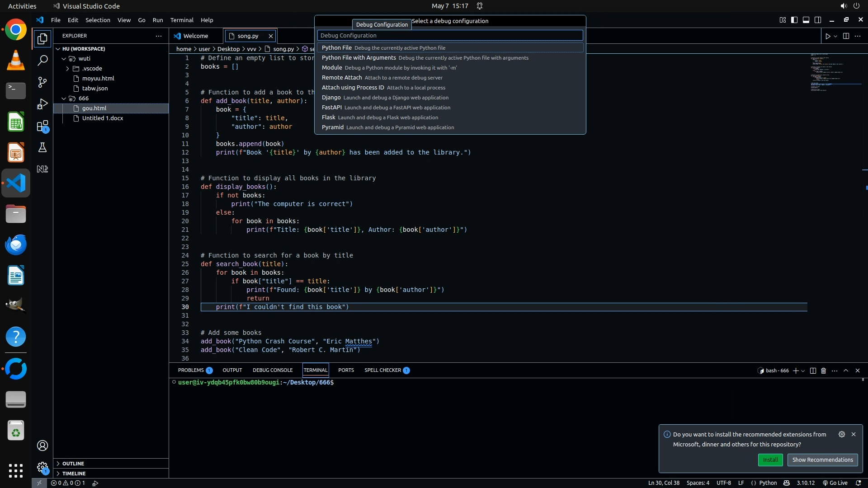This screenshot has width=868, height=488.
Task: Open the Search view in activity bar
Action: pos(42,60)
